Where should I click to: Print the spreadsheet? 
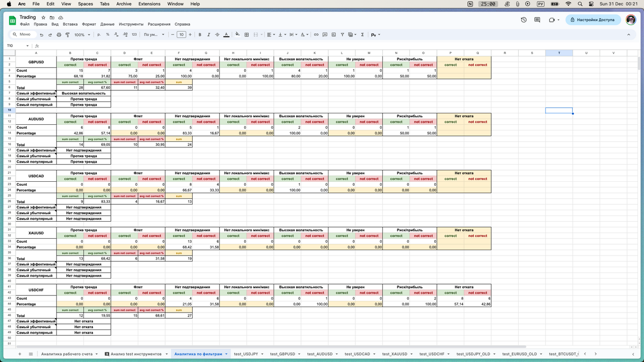tap(59, 35)
